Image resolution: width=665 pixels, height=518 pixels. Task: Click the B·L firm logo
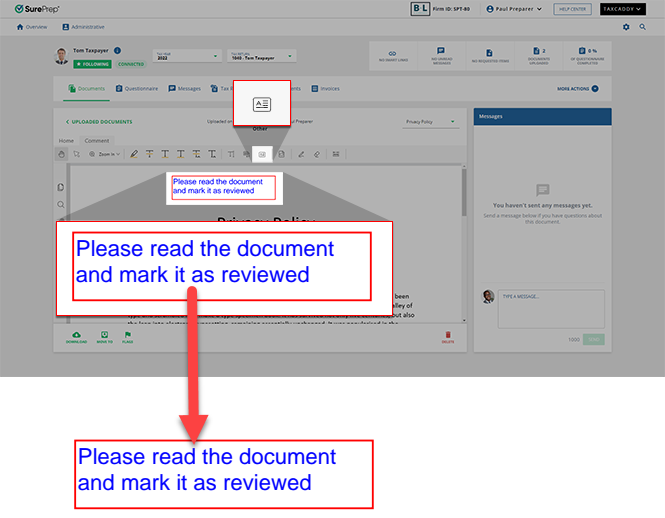tap(420, 9)
